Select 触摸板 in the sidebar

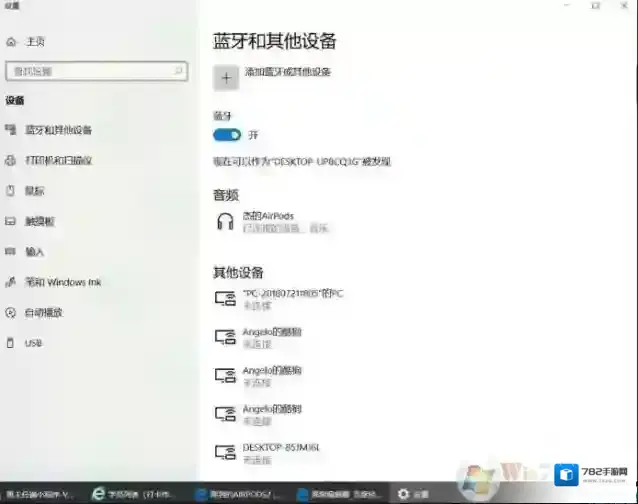tap(30, 221)
